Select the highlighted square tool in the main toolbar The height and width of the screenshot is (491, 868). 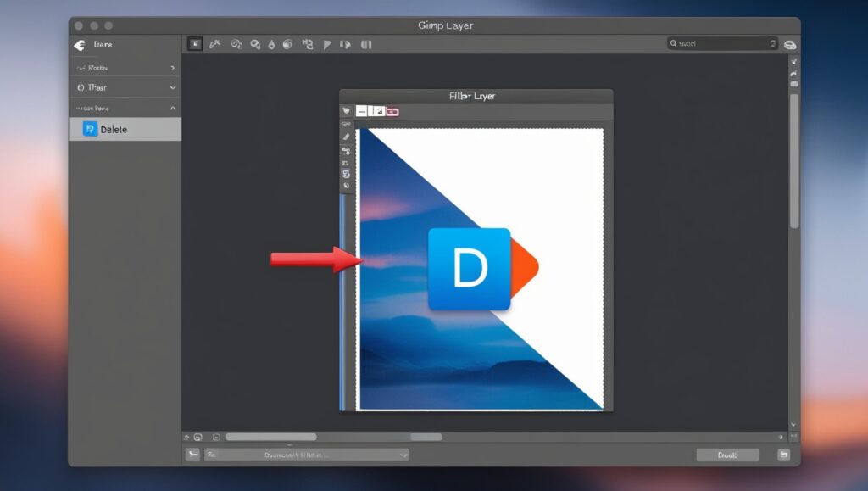[195, 44]
